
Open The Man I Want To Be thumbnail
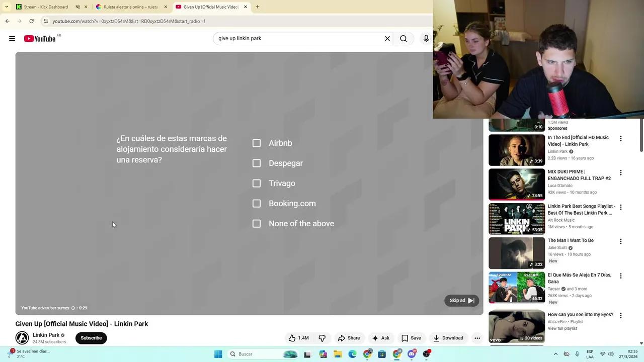[517, 253]
